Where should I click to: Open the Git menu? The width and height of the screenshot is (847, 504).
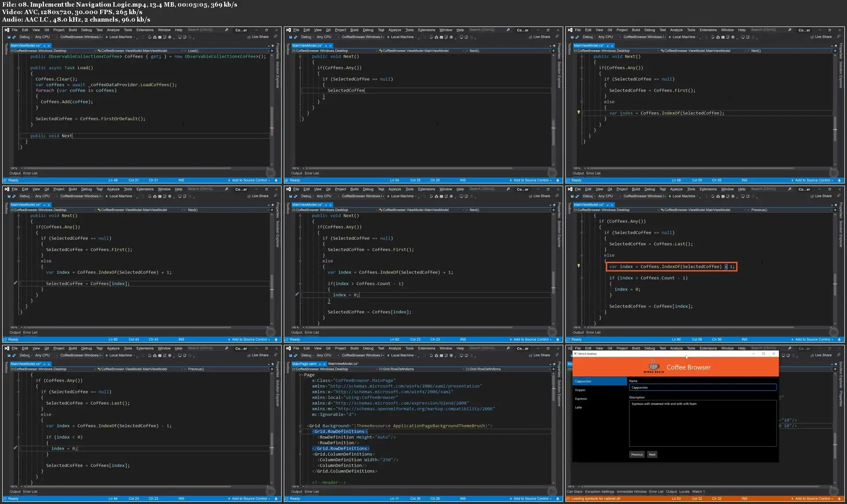[46, 30]
